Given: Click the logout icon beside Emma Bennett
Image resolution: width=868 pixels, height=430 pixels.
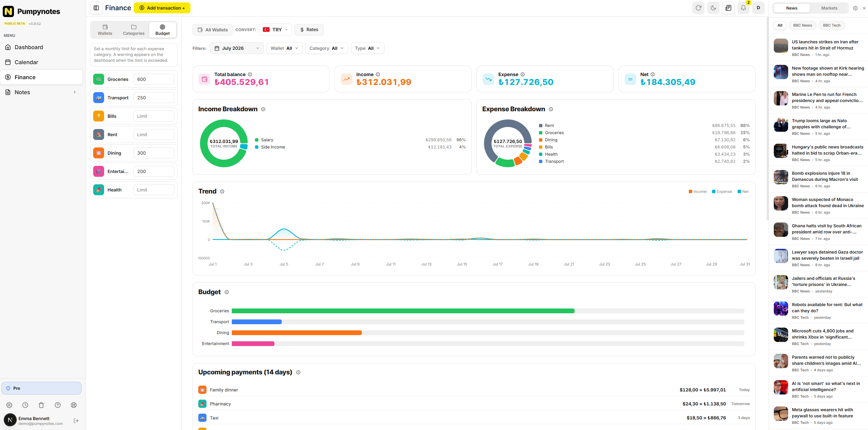Looking at the screenshot, I should click(x=76, y=421).
